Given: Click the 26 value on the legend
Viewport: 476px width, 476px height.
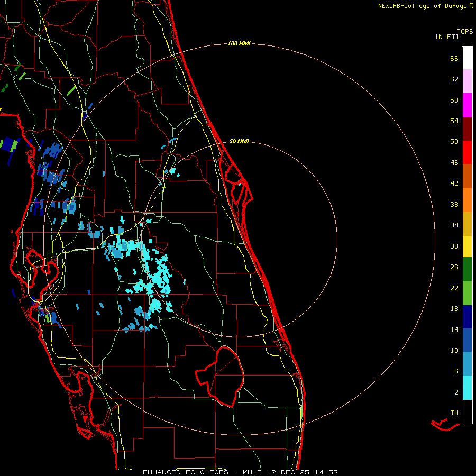Looking at the screenshot, I should click(454, 267).
